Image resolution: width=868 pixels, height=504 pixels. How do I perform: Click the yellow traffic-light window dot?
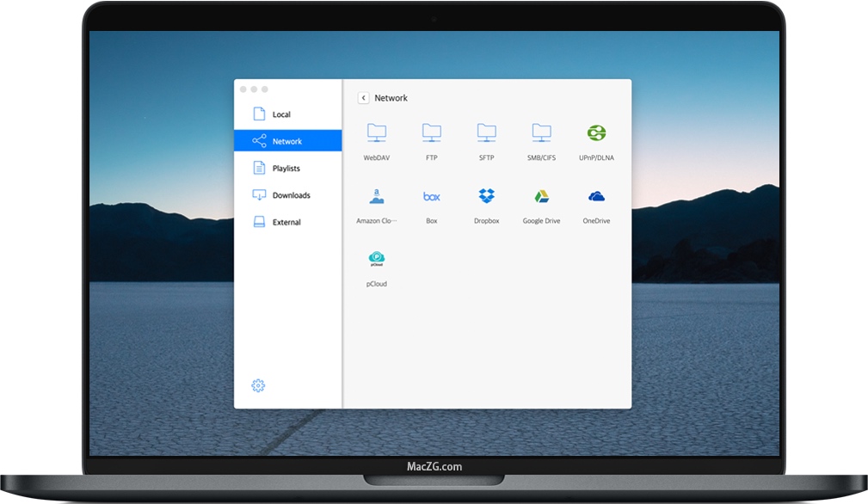[252, 88]
